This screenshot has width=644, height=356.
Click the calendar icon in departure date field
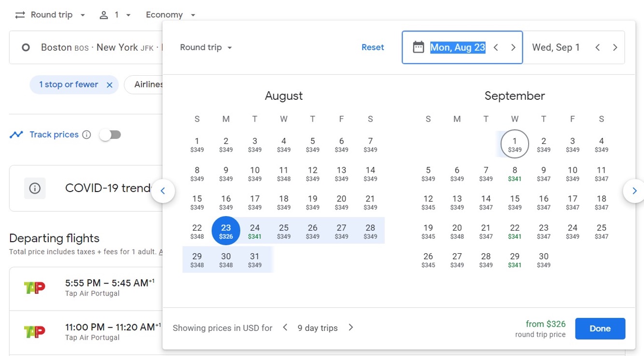(x=418, y=47)
